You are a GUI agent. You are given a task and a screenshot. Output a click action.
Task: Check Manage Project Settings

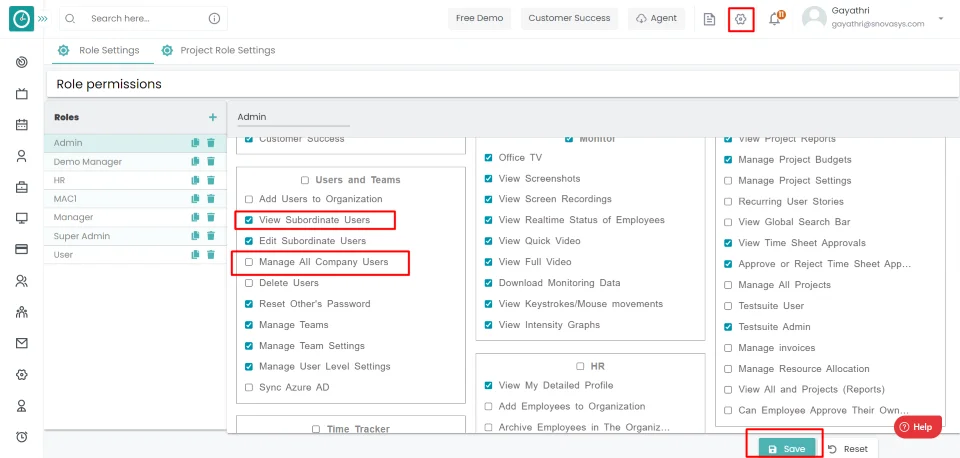(728, 181)
